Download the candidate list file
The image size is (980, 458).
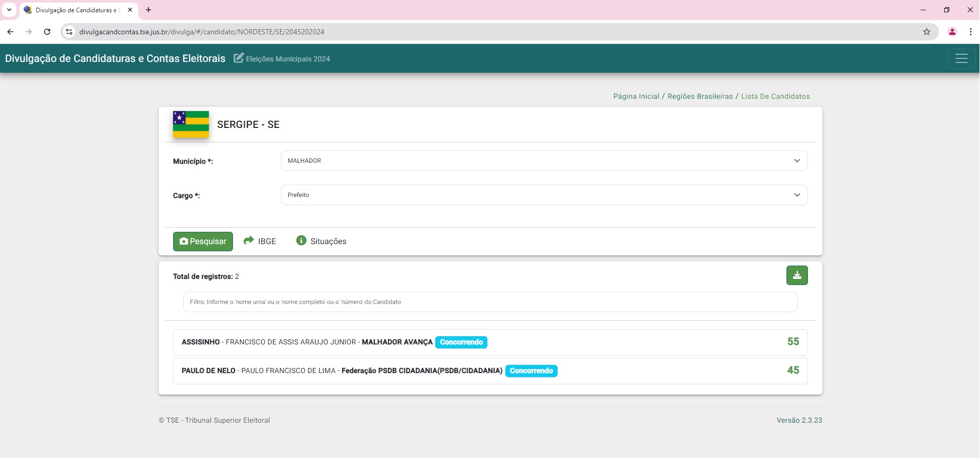(x=797, y=275)
